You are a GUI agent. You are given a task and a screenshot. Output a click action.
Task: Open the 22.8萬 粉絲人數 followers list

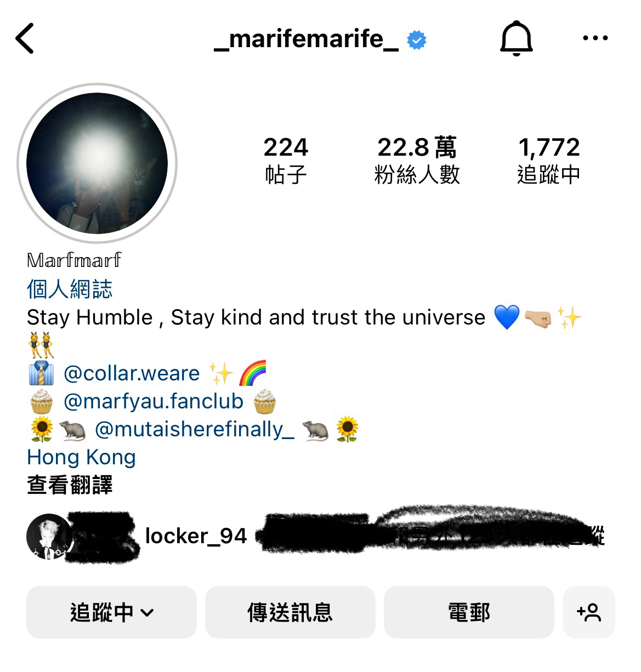coord(417,160)
